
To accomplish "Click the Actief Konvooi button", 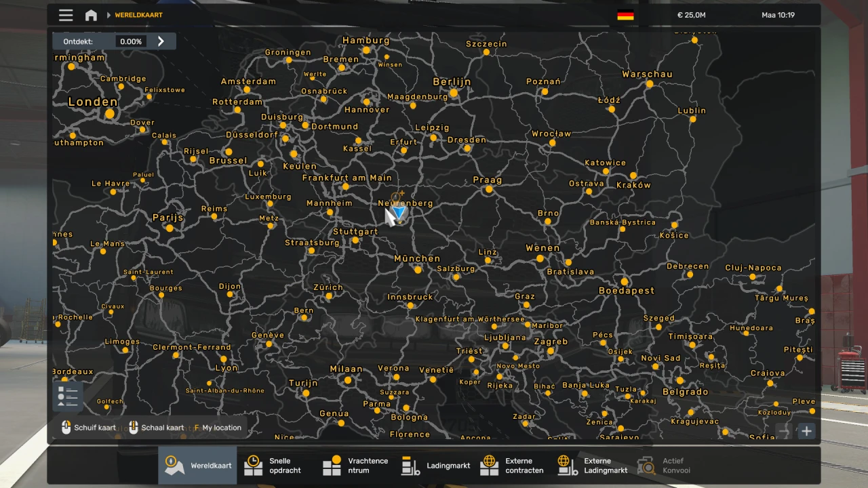I will pos(665,466).
